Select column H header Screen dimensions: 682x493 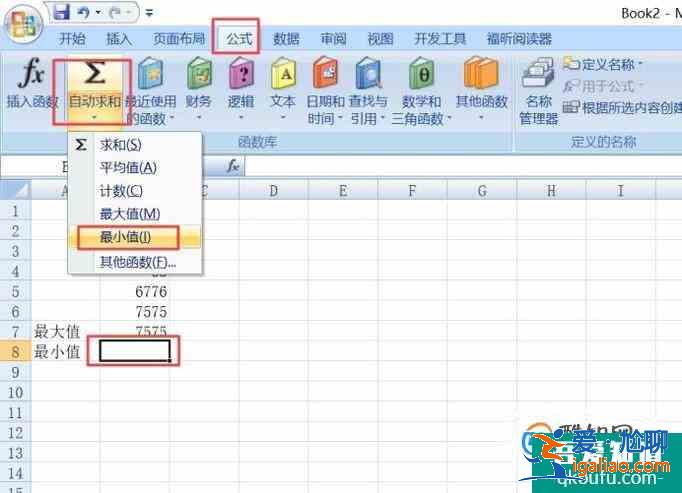551,190
